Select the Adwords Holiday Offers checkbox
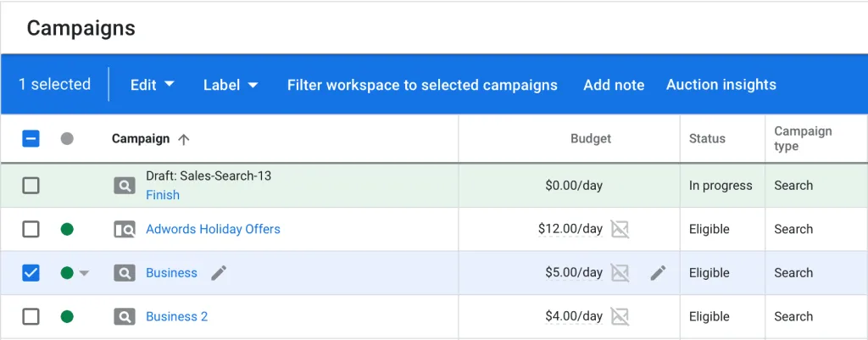This screenshot has width=868, height=340. (31, 229)
